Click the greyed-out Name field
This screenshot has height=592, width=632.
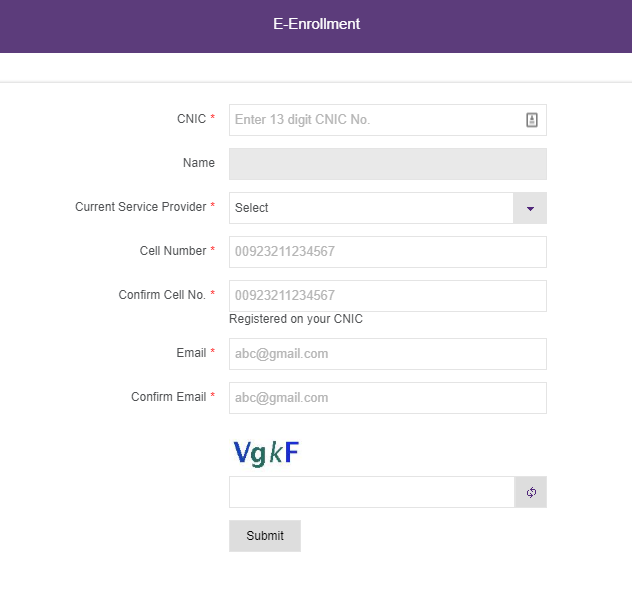point(387,164)
